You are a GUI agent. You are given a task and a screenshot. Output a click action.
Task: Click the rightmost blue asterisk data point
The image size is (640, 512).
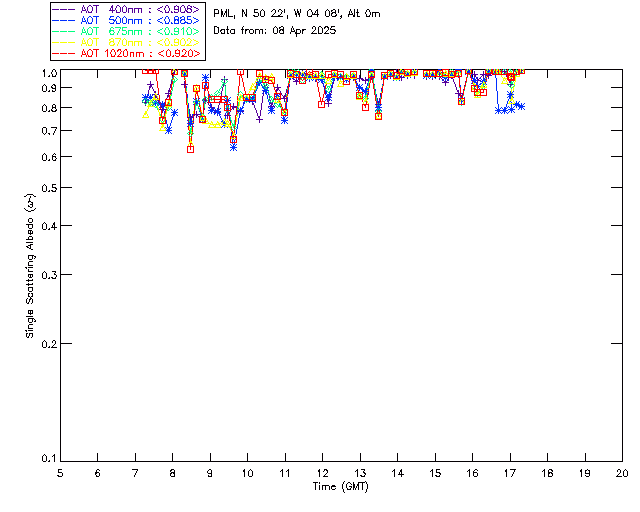click(x=521, y=106)
